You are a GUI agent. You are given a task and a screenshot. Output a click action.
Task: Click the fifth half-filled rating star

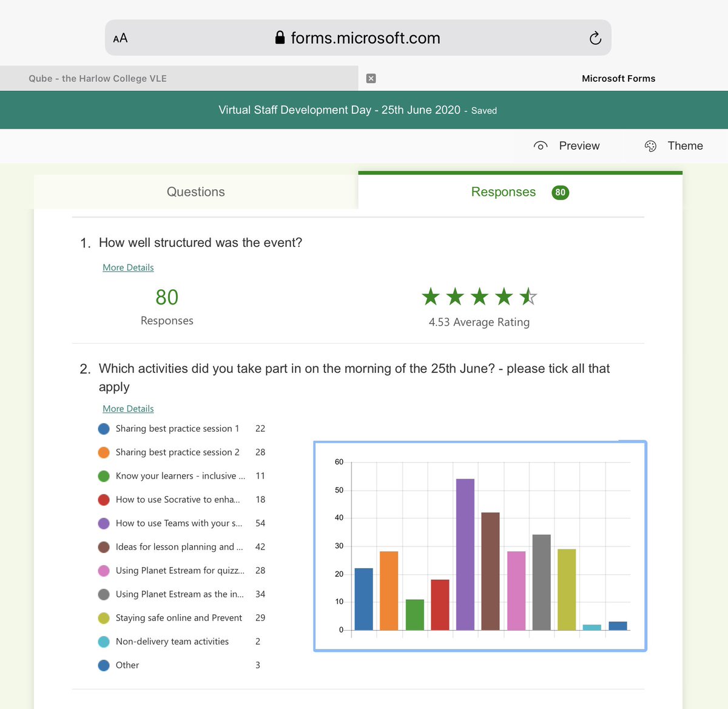coord(528,297)
